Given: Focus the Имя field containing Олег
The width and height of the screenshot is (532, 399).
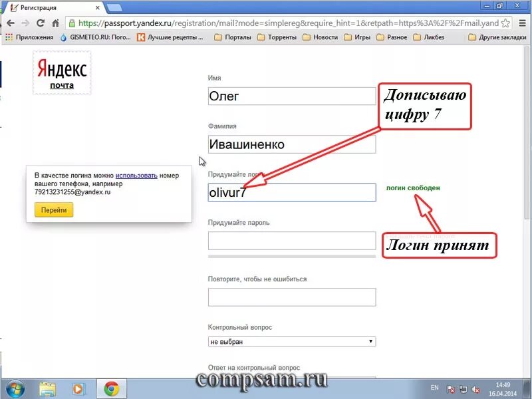Looking at the screenshot, I should 292,96.
